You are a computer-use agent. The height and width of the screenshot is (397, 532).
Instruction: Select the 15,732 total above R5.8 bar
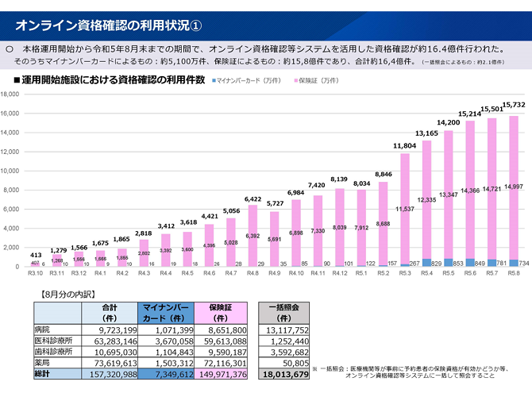click(x=514, y=105)
